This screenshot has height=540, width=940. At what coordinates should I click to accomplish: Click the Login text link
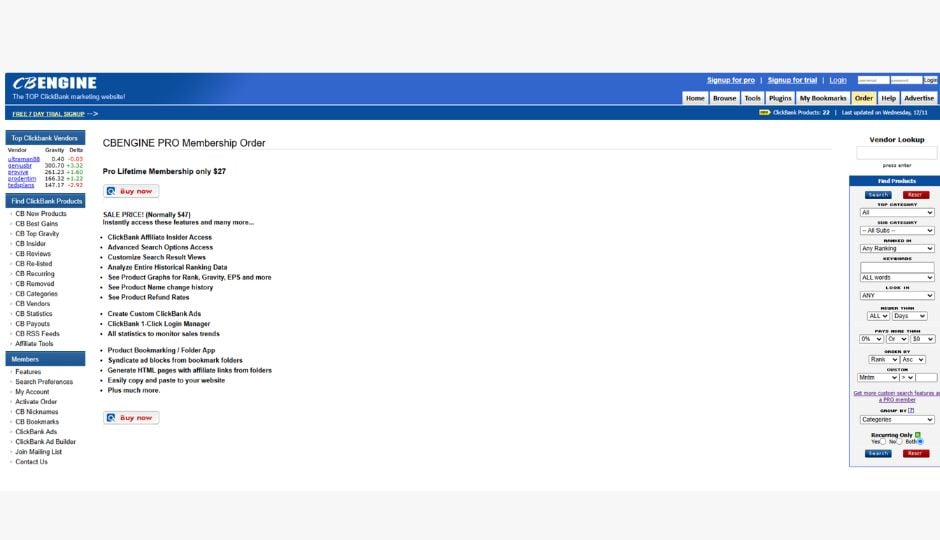[838, 80]
